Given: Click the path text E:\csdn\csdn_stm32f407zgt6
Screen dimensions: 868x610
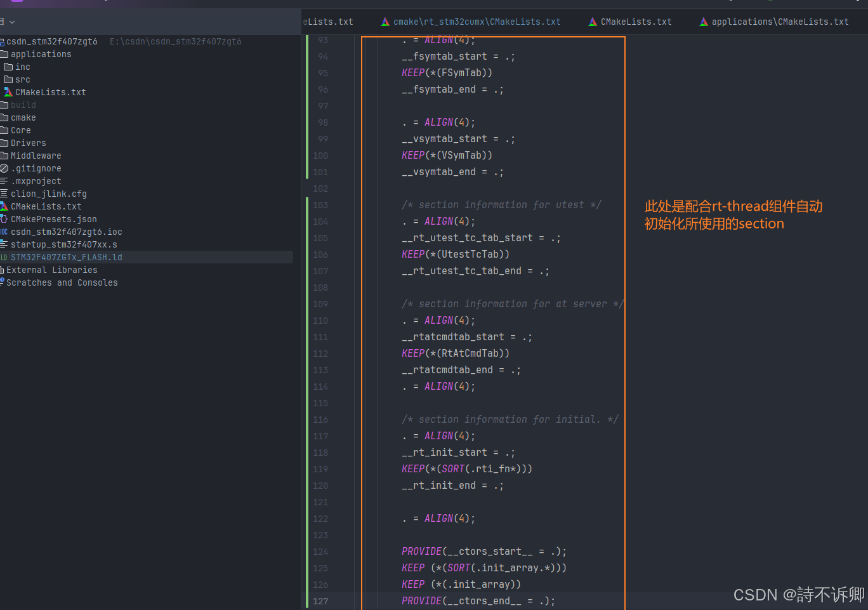Looking at the screenshot, I should pos(176,41).
